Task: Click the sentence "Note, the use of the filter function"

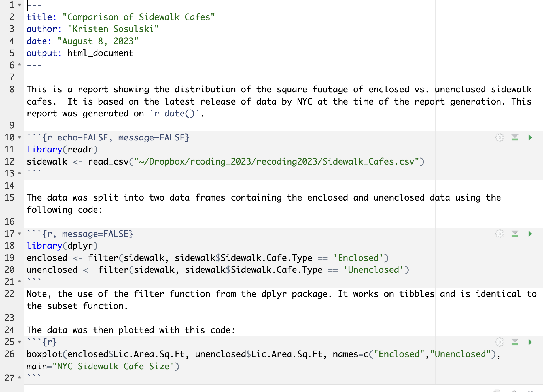Action: point(118,294)
